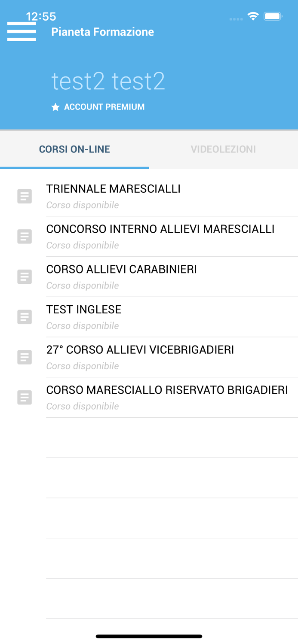
Task: Open the TRIENNALE MARESCIALLI course
Action: pos(114,188)
